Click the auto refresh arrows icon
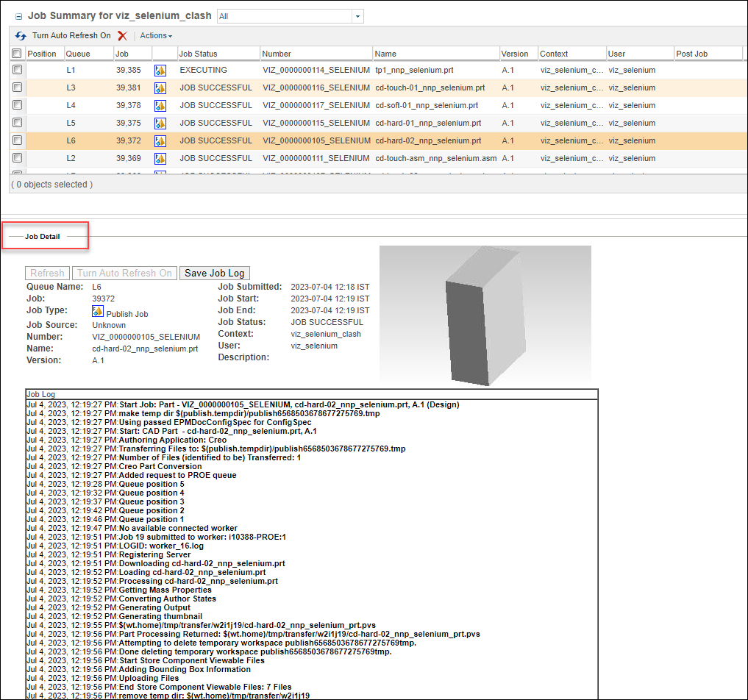748x700 pixels. click(x=21, y=36)
